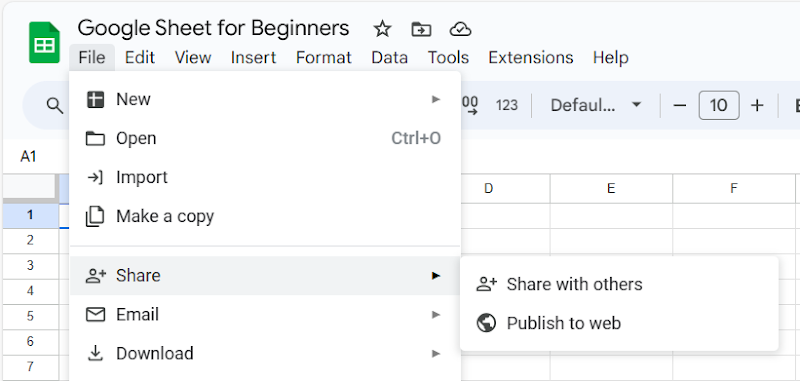Open the Help menu
Viewport: 800px width, 381px height.
tap(610, 58)
